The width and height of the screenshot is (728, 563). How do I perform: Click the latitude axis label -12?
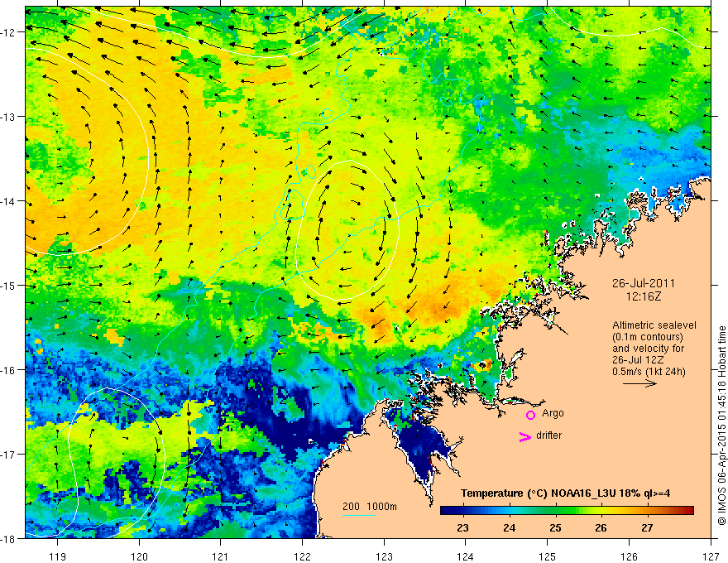9,32
